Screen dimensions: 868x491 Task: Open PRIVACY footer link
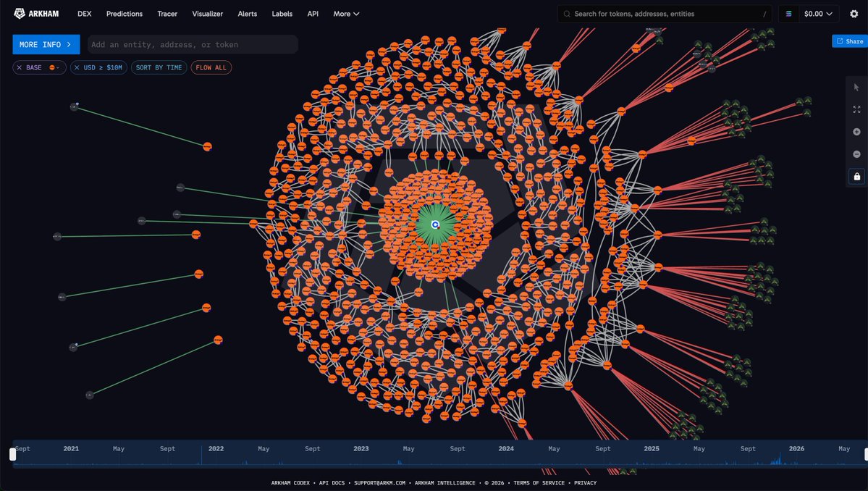[585, 483]
